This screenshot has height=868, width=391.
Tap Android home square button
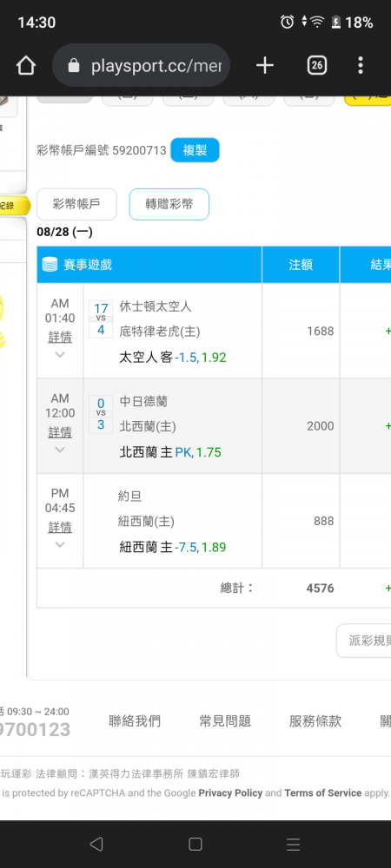195,844
